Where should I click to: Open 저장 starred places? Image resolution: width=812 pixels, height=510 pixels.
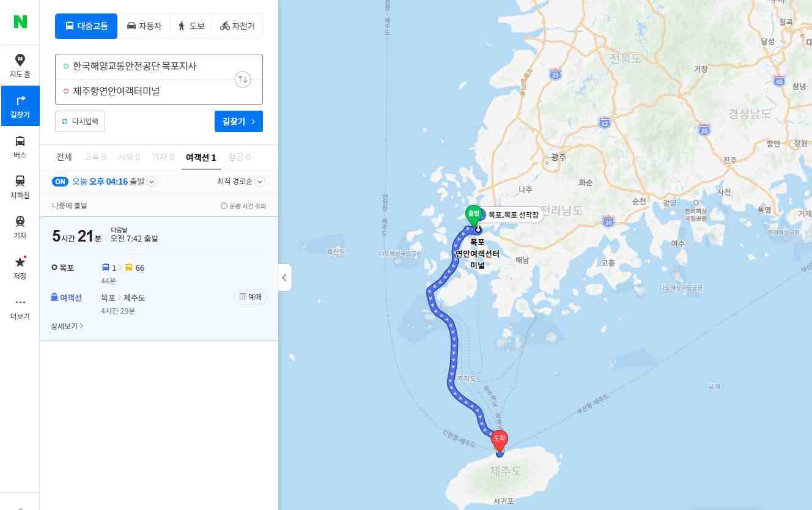click(x=20, y=268)
